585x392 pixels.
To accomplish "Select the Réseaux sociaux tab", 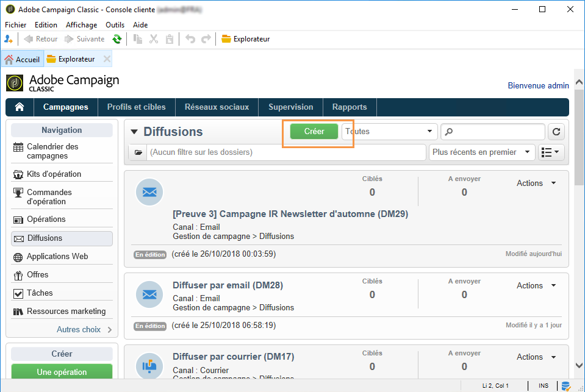I will [x=217, y=107].
